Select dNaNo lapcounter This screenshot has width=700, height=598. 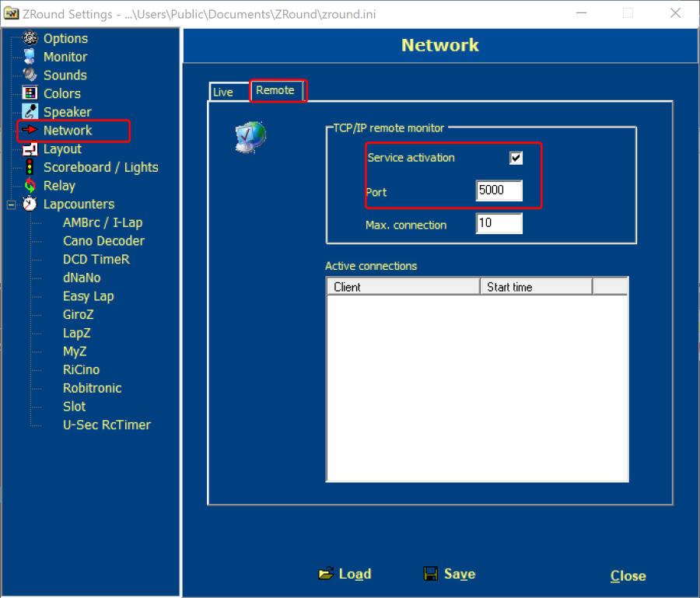click(x=82, y=278)
